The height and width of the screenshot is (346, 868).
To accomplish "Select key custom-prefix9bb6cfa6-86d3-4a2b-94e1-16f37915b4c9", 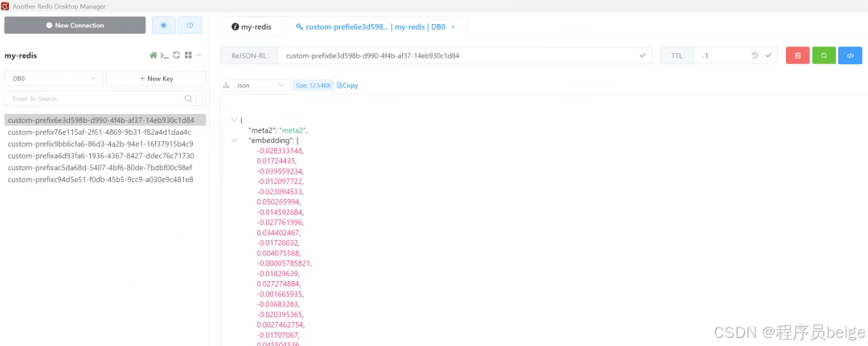I will click(x=105, y=144).
